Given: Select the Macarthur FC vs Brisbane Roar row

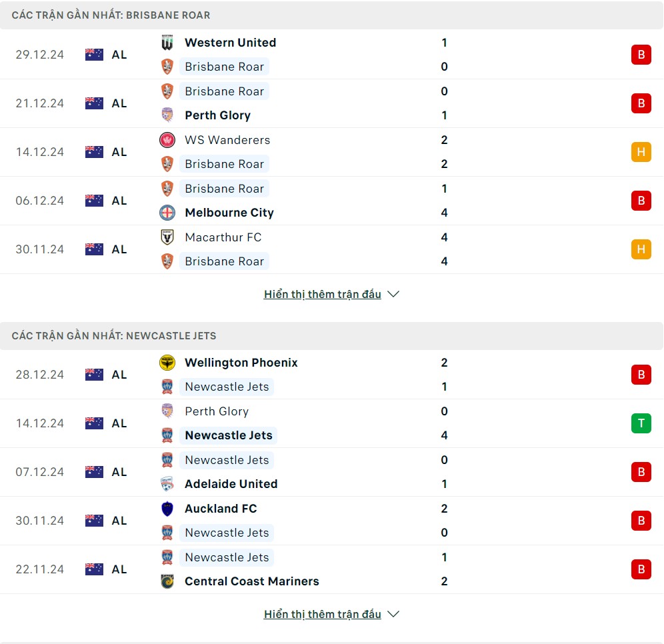Looking at the screenshot, I should [331, 249].
